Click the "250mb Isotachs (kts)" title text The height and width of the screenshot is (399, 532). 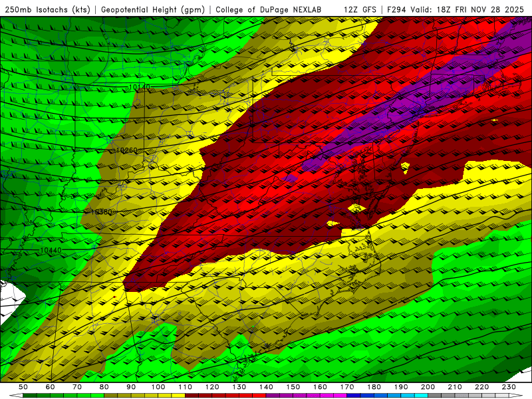click(x=47, y=9)
